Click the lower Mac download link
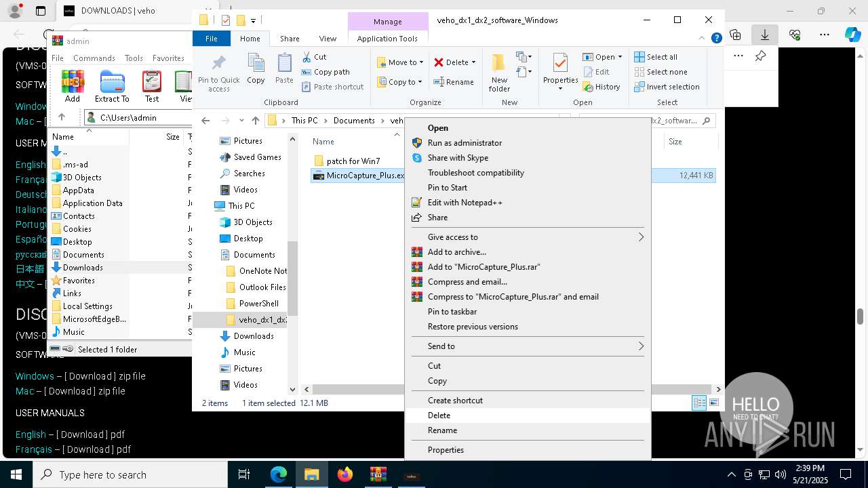 click(24, 391)
